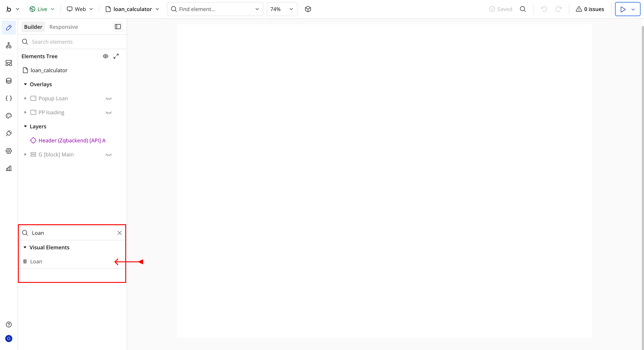
Task: Toggle visibility of G [block] Main
Action: tap(108, 155)
